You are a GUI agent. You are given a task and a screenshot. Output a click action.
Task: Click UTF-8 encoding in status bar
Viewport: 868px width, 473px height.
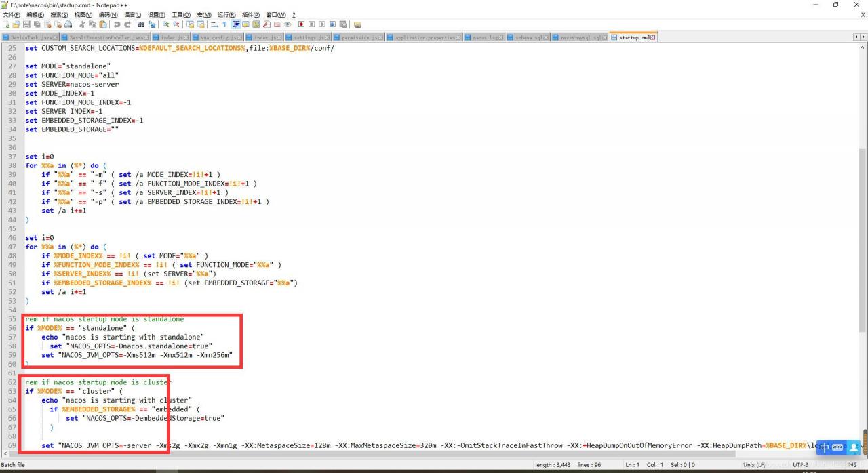800,465
